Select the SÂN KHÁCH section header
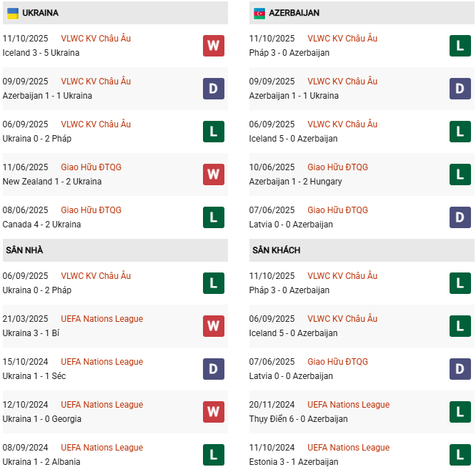Viewport: 476px width, 472px height. (276, 250)
